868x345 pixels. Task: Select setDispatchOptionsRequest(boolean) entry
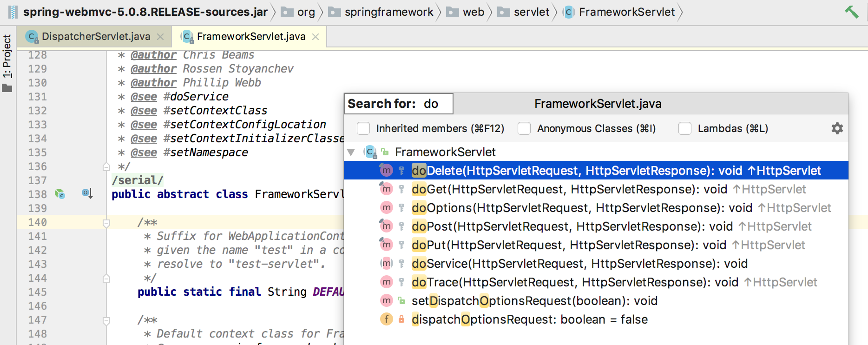[596, 301]
